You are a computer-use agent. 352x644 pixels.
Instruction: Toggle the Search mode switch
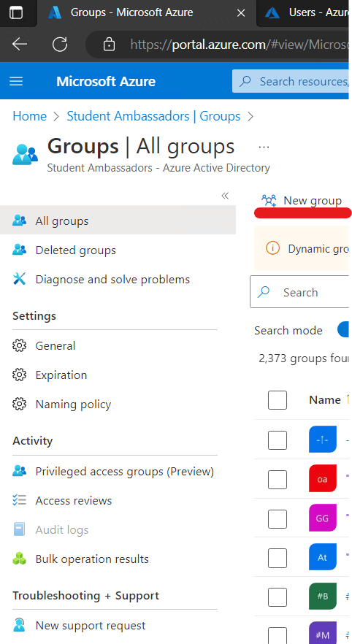pyautogui.click(x=343, y=330)
